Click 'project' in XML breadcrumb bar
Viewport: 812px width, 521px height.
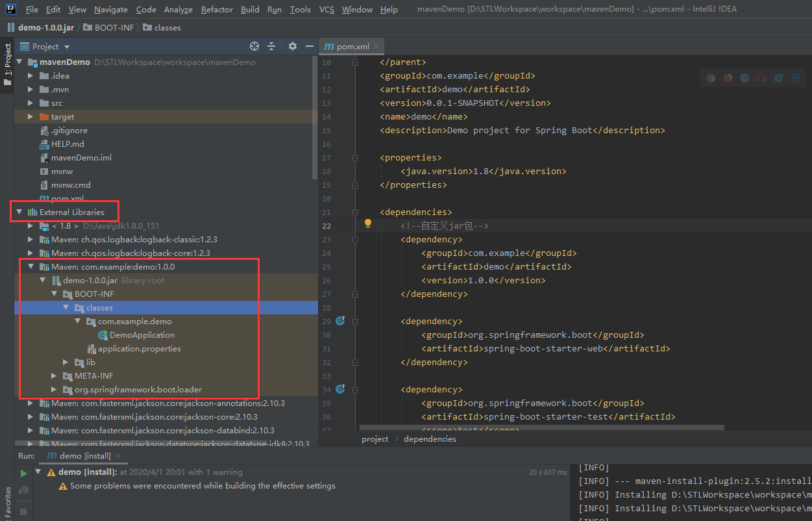(375, 439)
